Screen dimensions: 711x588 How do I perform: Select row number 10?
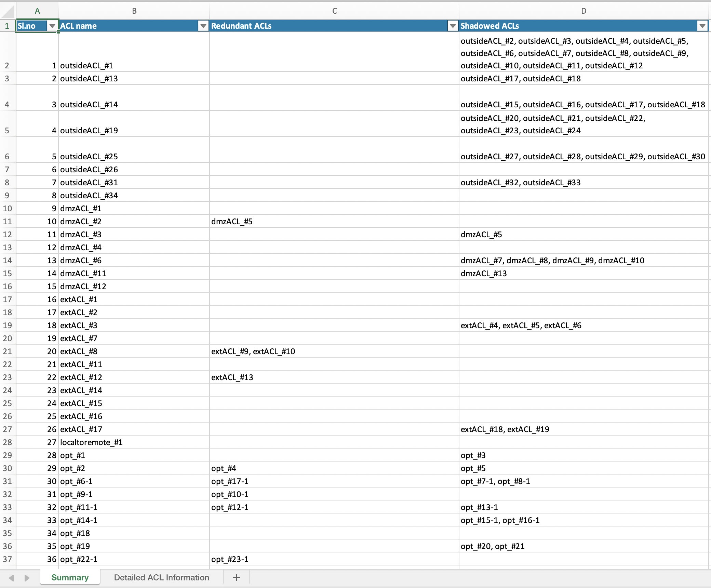8,208
